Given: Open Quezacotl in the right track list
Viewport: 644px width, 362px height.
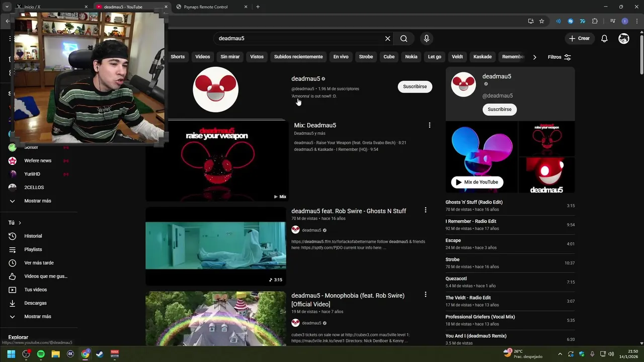Looking at the screenshot, I should tap(510, 282).
